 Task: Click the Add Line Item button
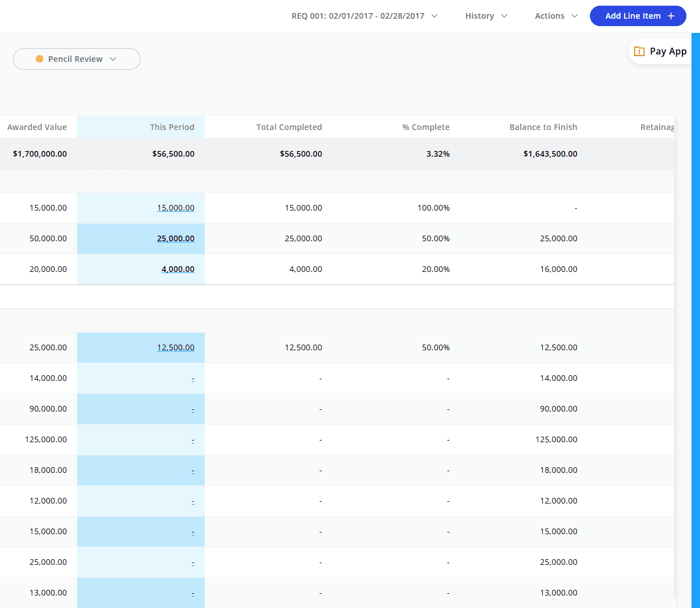tap(633, 16)
